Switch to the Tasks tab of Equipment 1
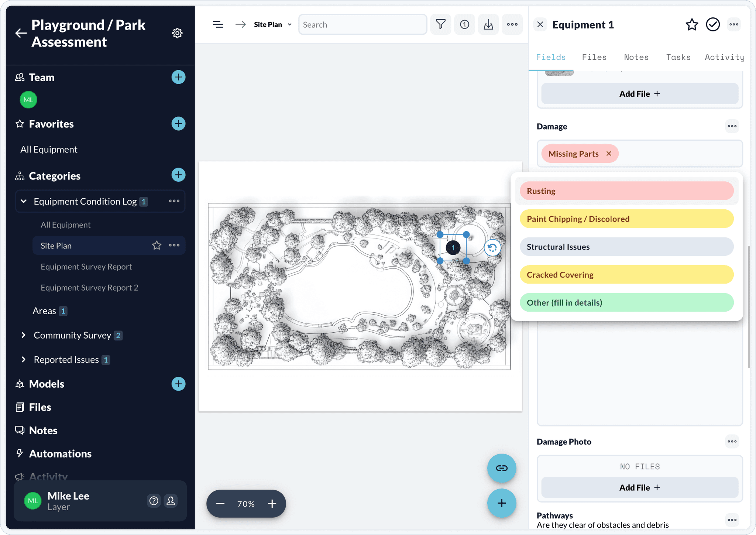This screenshot has width=756, height=535. (678, 57)
